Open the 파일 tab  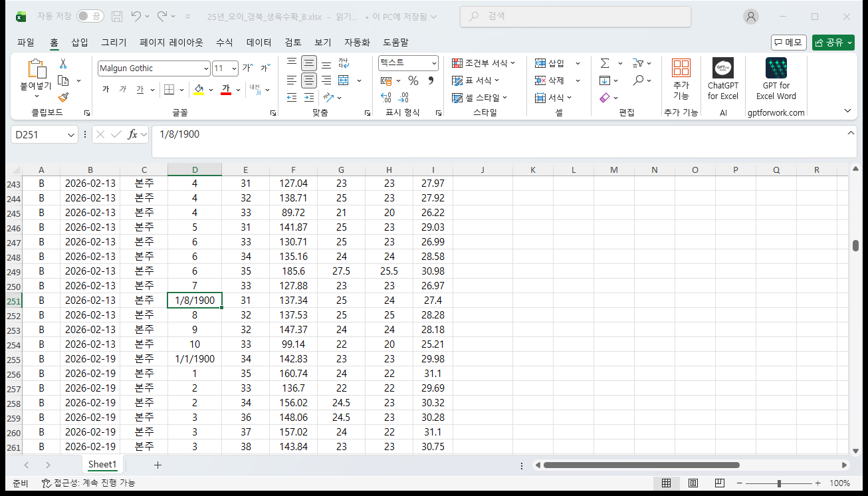[x=26, y=43]
